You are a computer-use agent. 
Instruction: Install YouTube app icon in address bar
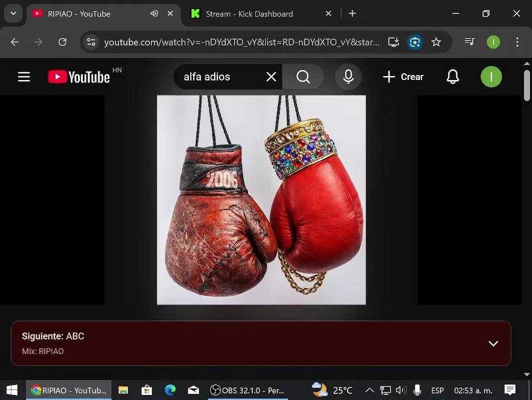[394, 42]
